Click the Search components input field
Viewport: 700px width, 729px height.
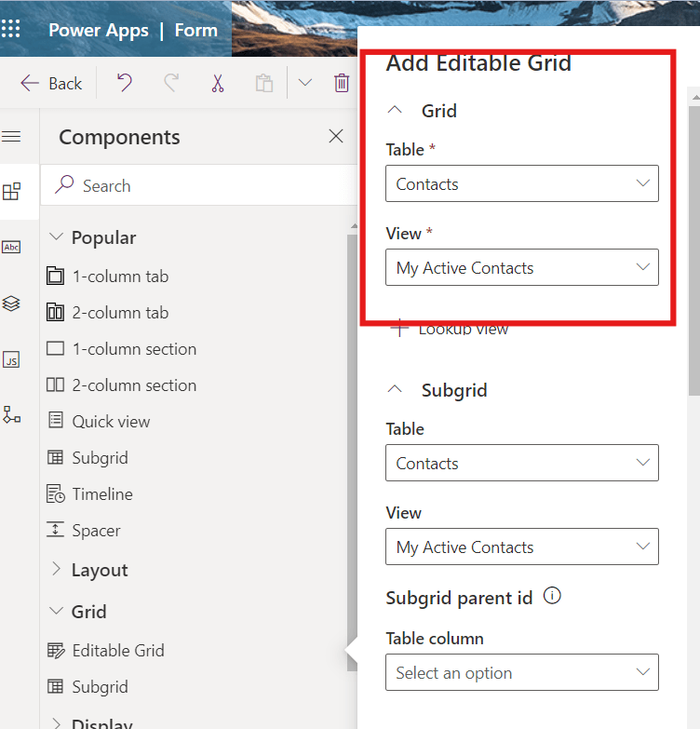click(x=205, y=185)
